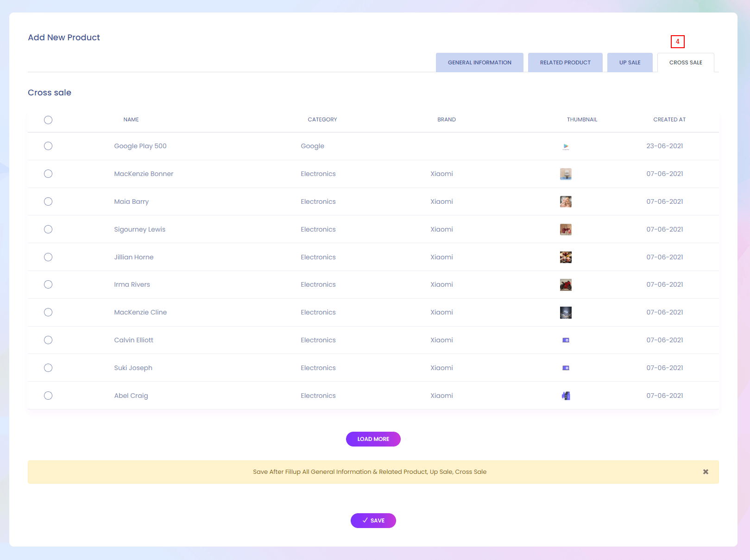750x560 pixels.
Task: Select the Cross Sale tab
Action: pos(686,63)
